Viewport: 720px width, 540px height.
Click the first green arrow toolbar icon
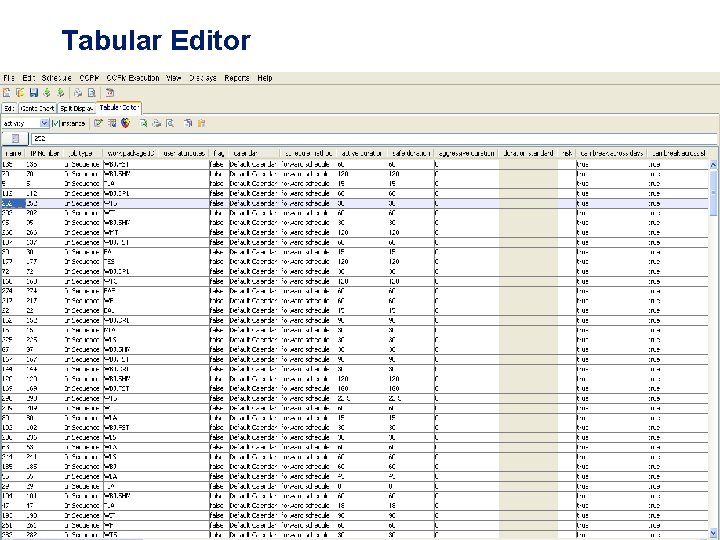pos(47,93)
